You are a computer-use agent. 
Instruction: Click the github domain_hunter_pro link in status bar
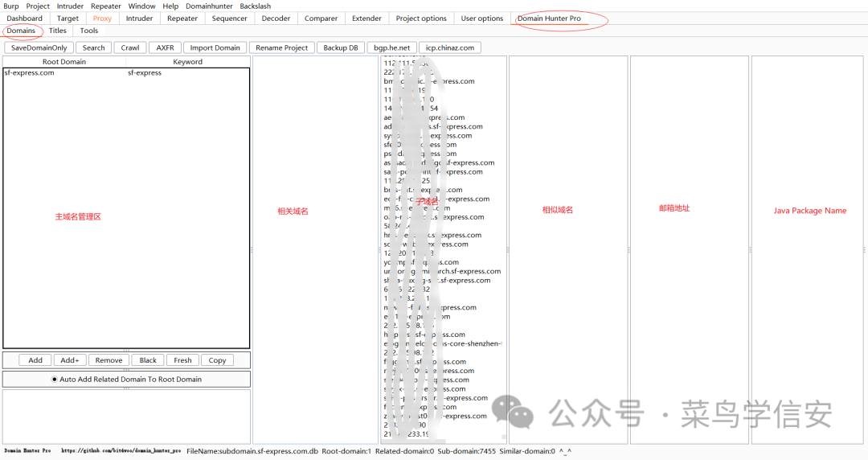pos(121,451)
